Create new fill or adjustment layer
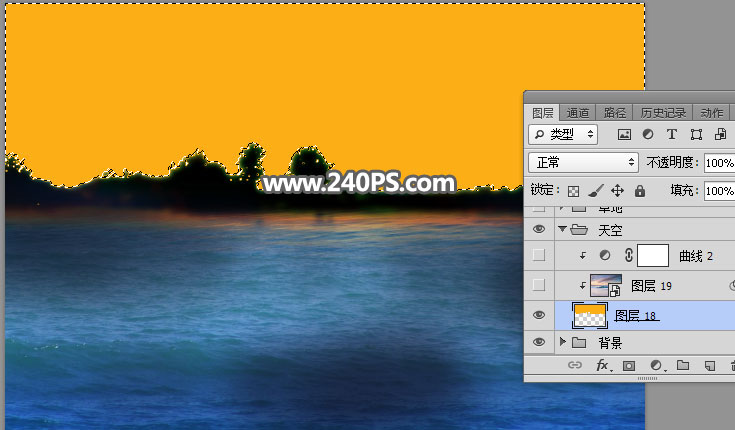The image size is (735, 430). coord(656,366)
